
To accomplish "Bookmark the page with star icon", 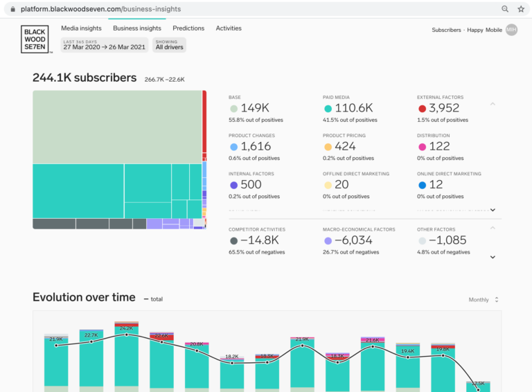I will tap(521, 9).
